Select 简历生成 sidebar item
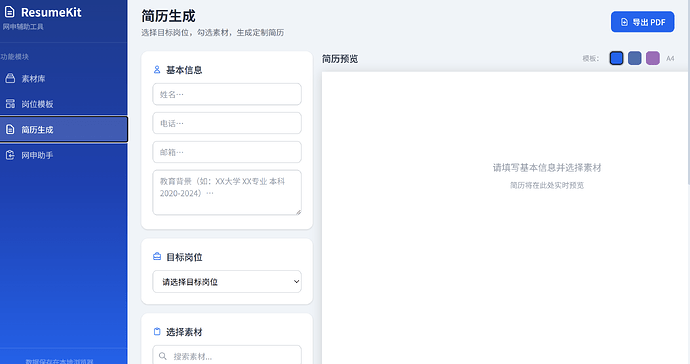The image size is (690, 364). pos(64,129)
